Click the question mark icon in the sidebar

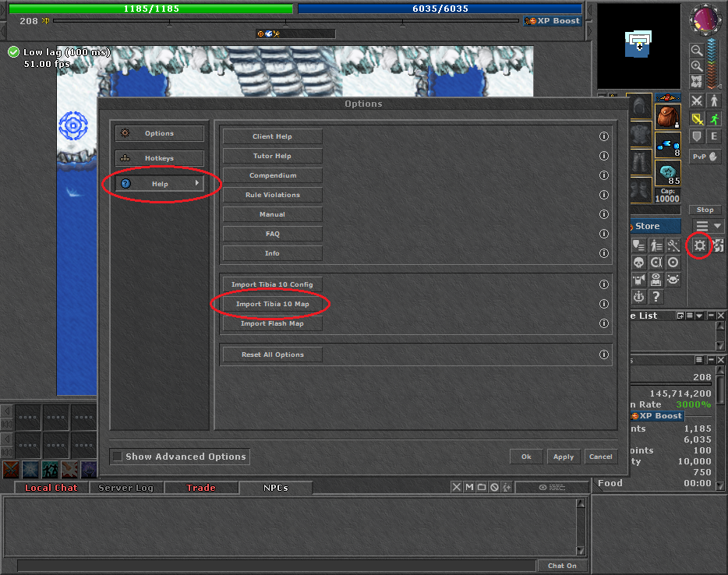tap(656, 297)
